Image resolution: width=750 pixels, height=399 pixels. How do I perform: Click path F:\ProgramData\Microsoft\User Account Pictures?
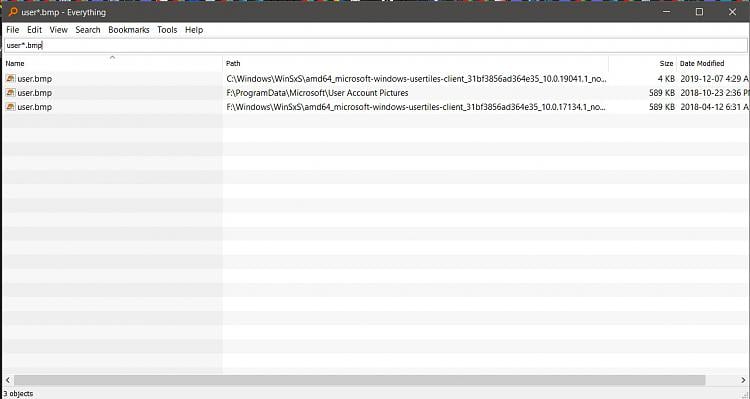(317, 93)
